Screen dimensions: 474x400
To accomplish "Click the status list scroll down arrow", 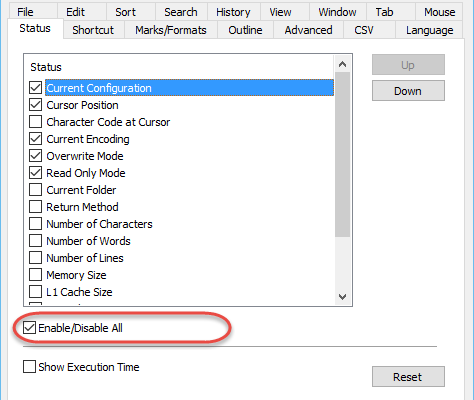I will pyautogui.click(x=342, y=296).
